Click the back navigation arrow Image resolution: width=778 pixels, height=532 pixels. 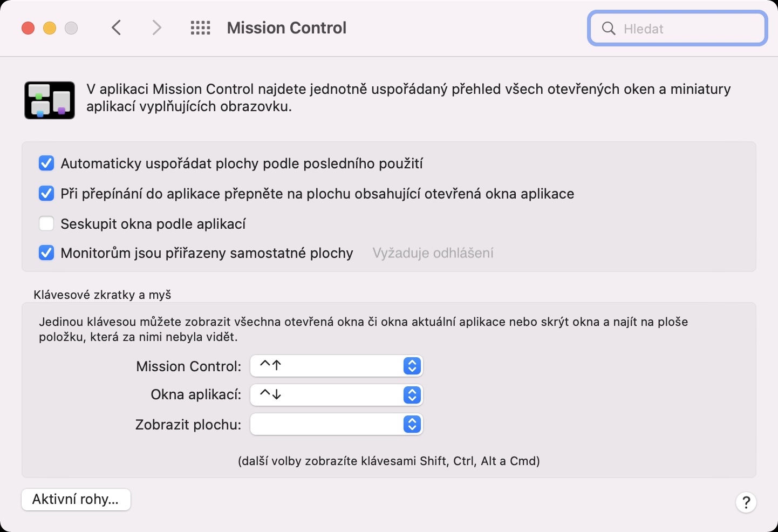tap(117, 28)
